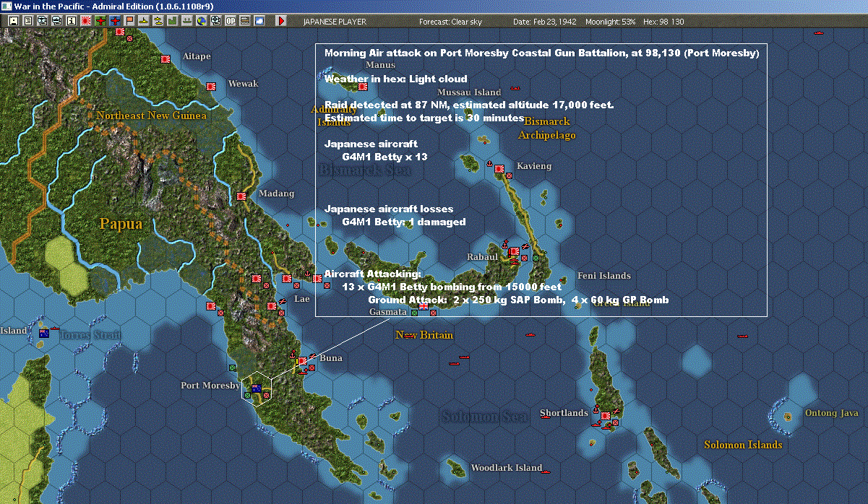868x504 pixels.
Task: Click the info 'i' toolbar icon
Action: tap(71, 21)
